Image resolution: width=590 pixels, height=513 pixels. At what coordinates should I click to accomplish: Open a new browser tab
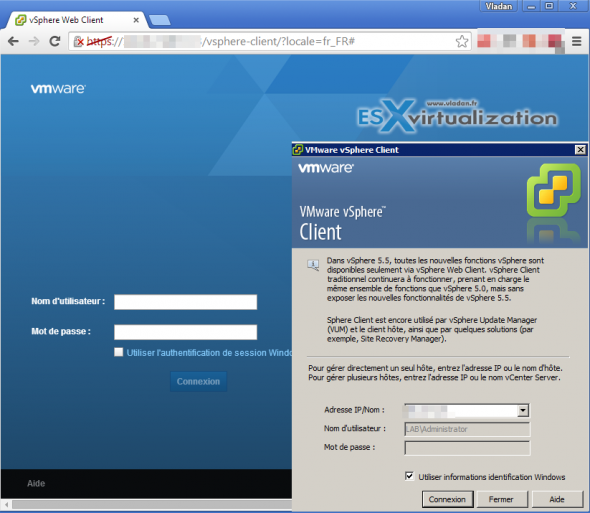tap(159, 20)
